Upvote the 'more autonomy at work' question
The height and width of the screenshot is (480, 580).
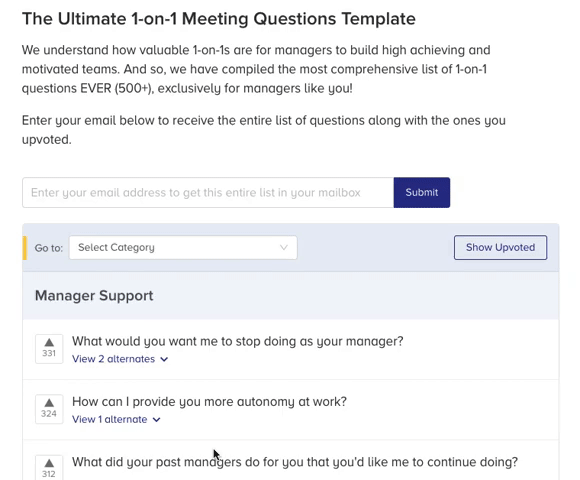coord(49,403)
